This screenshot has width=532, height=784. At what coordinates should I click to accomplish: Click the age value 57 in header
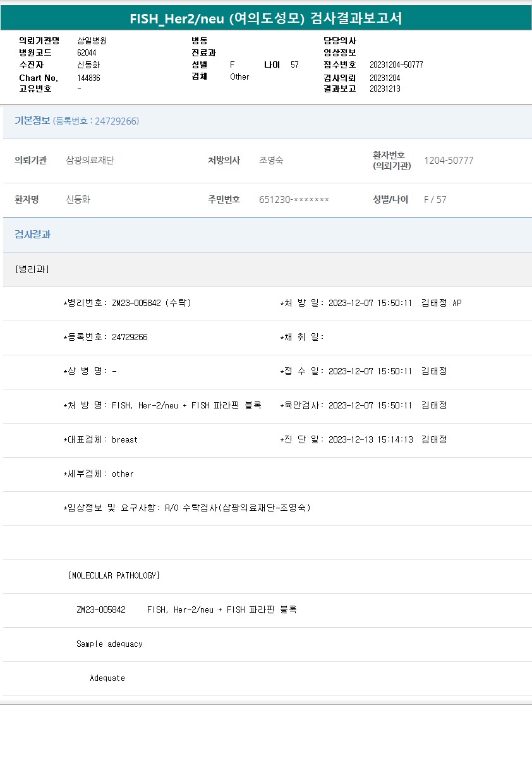coord(294,64)
